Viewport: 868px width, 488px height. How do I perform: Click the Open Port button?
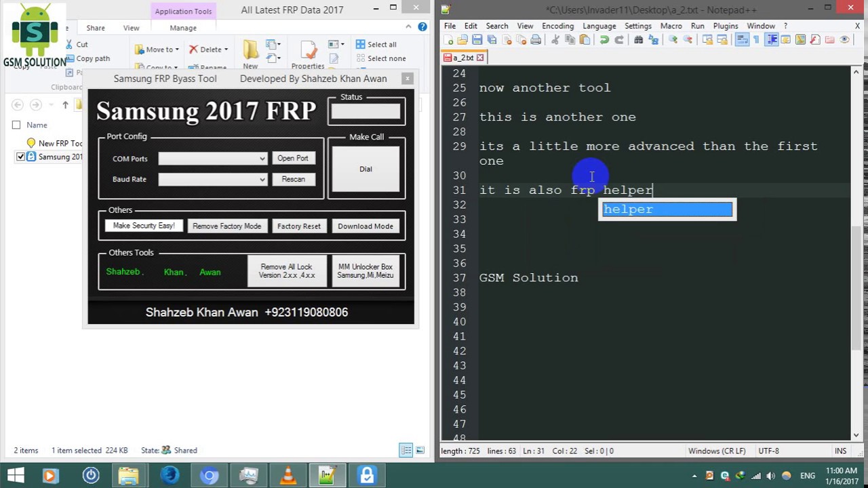click(x=292, y=158)
